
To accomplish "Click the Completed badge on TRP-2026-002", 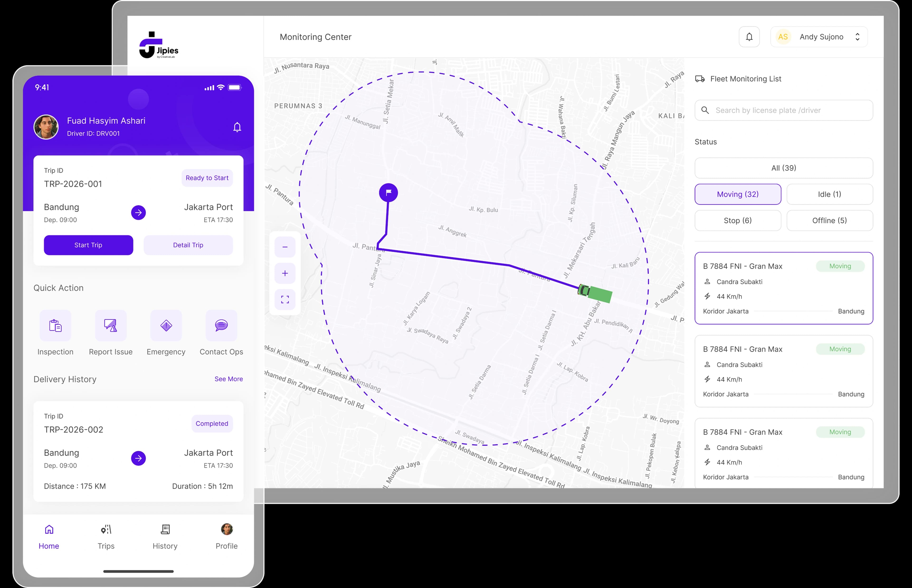I will click(x=212, y=424).
